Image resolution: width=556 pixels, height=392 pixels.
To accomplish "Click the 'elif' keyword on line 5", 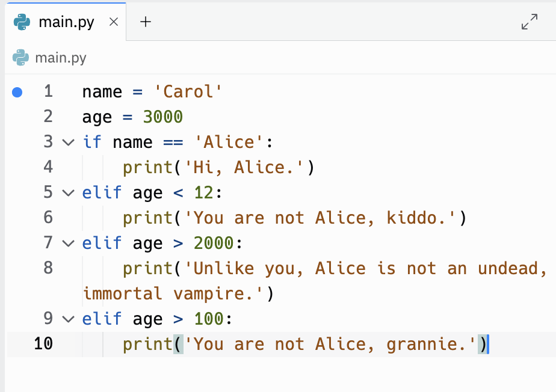I will click(102, 193).
